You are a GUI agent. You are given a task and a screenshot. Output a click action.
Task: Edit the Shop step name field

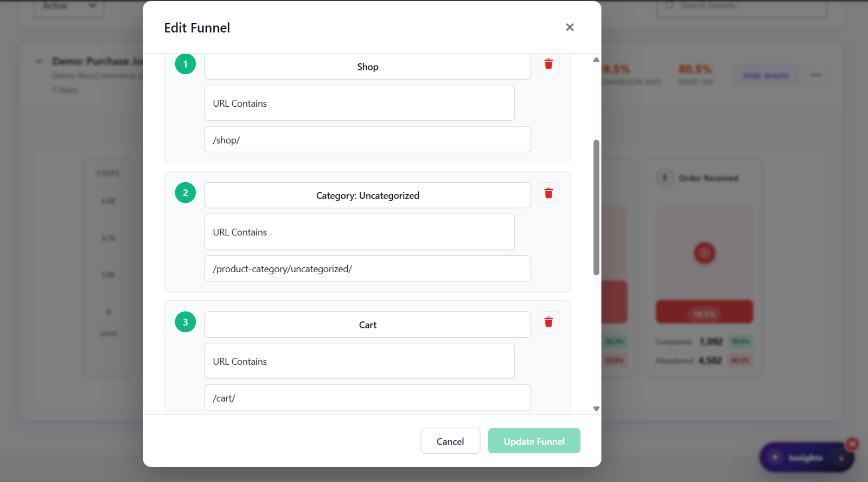367,67
